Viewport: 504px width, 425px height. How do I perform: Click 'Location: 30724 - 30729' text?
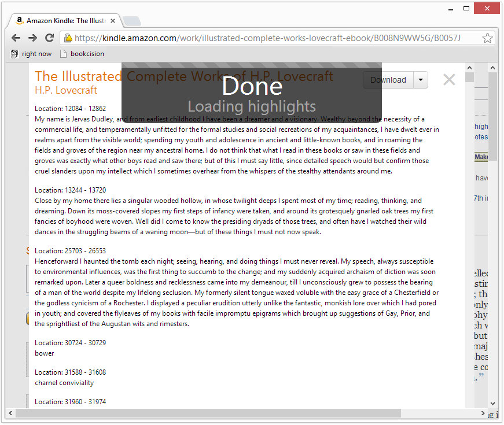coord(71,343)
